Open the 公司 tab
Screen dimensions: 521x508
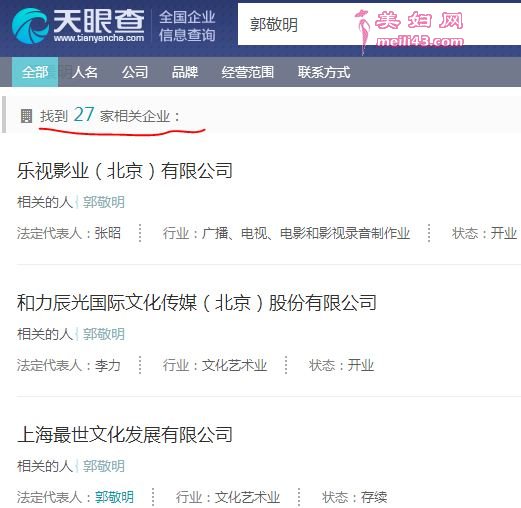coord(135,72)
